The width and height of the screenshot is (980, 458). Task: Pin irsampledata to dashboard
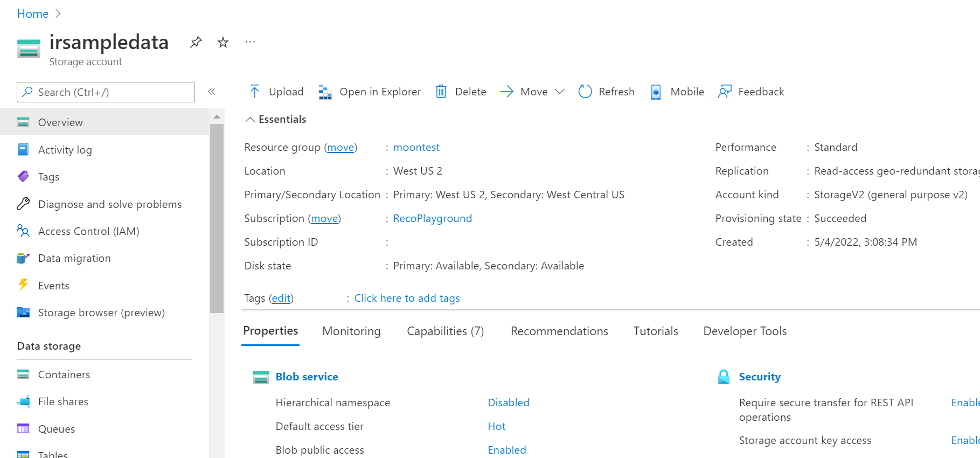[x=196, y=42]
